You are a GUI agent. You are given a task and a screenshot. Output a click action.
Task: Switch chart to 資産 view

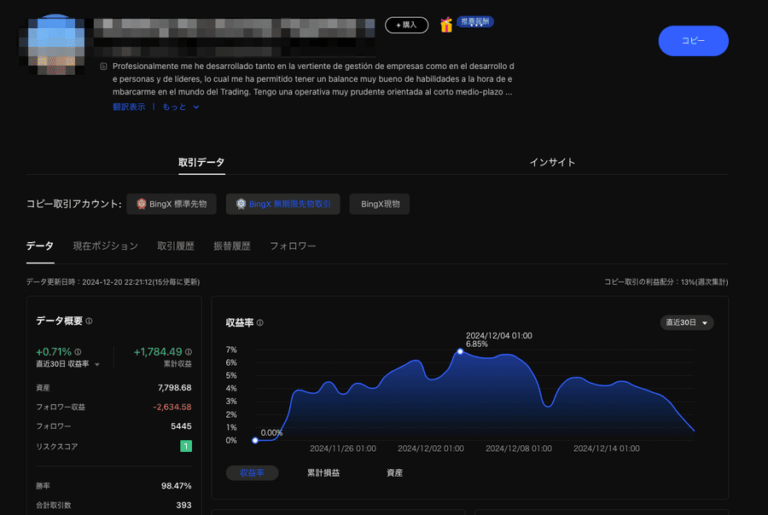coord(394,473)
